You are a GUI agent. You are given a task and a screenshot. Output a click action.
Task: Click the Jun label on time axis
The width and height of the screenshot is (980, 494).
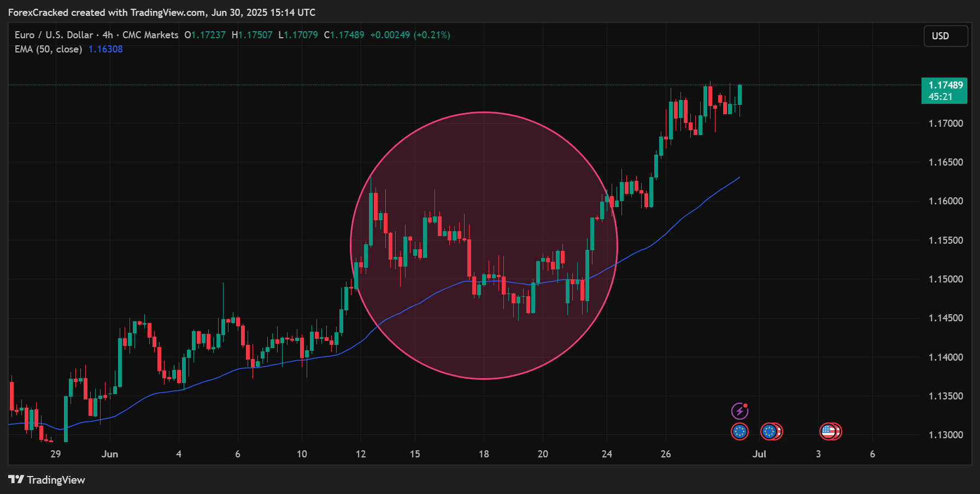[110, 454]
